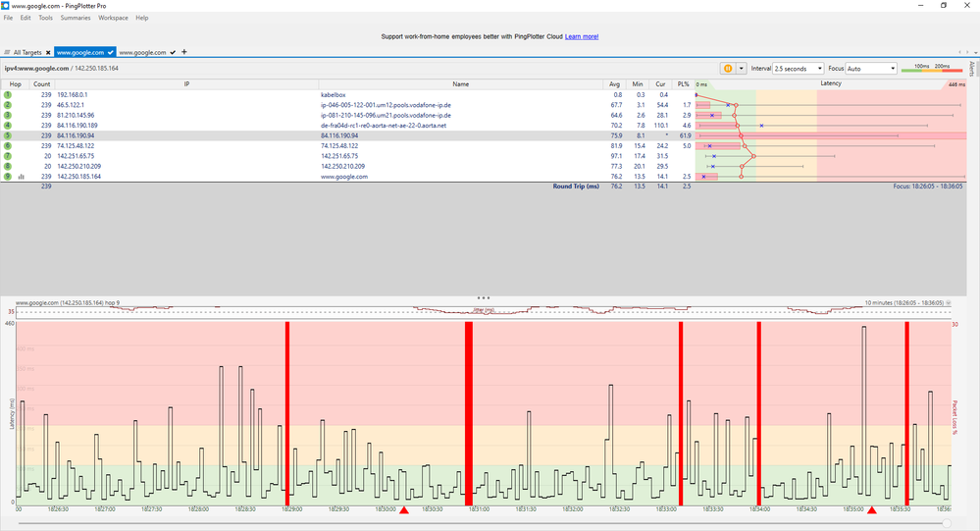This screenshot has width=980, height=531.
Task: Open the Focus Auto dropdown
Action: click(870, 69)
